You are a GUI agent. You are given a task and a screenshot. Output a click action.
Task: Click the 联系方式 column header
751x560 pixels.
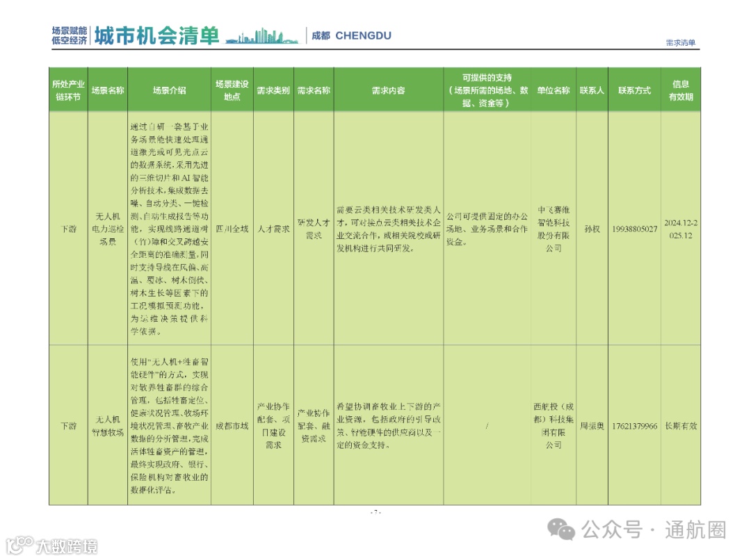click(x=634, y=90)
